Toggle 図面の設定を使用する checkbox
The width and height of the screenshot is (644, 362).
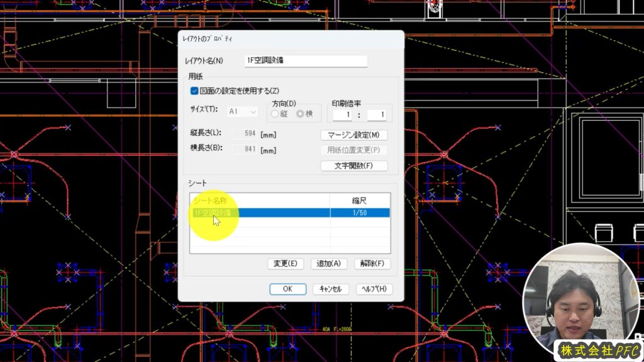click(x=194, y=91)
